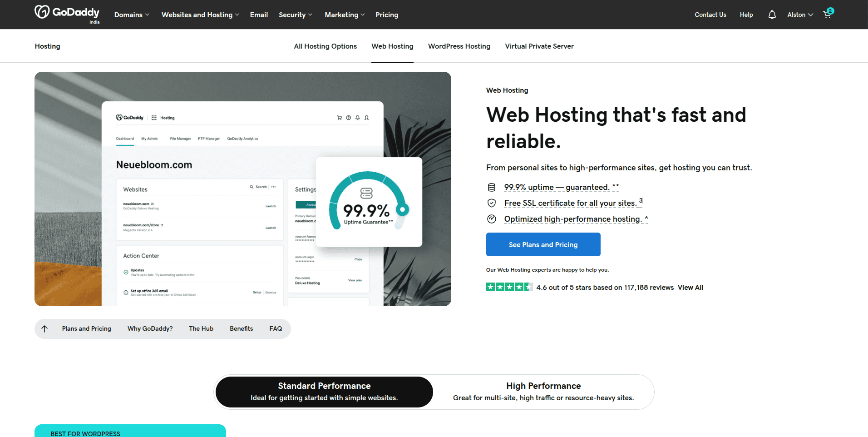
Task: Select Standard Performance plan toggle
Action: (324, 392)
